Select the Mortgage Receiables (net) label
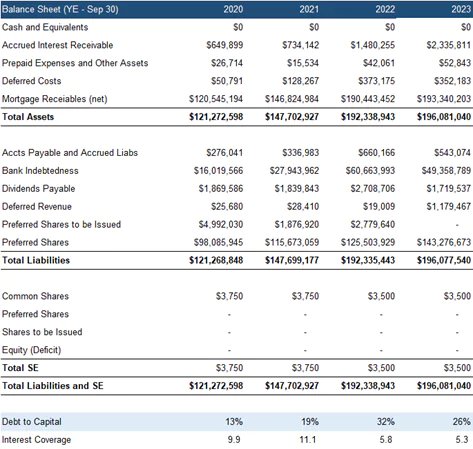Image resolution: width=473 pixels, height=449 pixels. (55, 99)
